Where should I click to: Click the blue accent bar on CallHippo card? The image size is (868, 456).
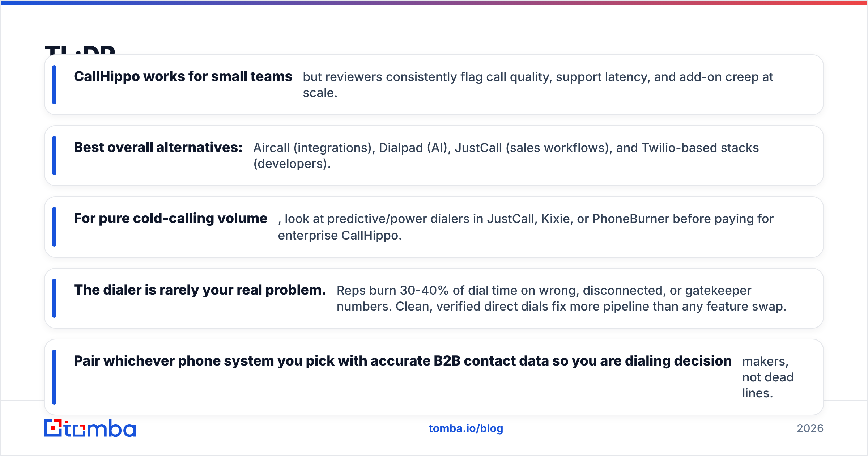point(54,85)
